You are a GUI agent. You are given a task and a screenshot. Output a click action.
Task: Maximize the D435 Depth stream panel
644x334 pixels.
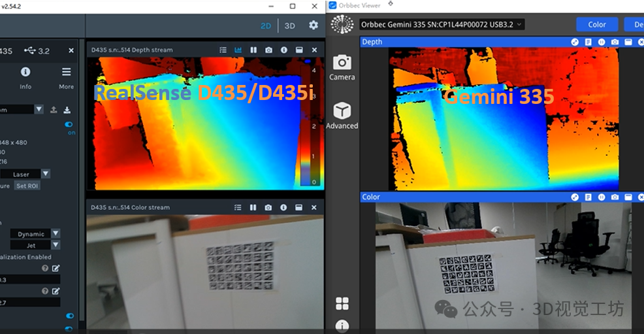[299, 50]
